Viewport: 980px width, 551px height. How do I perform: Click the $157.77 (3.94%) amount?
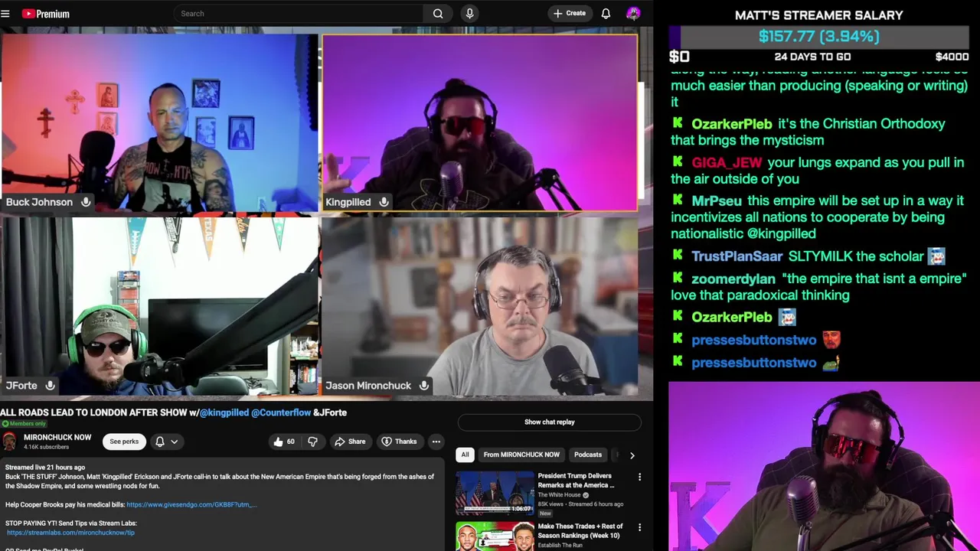(818, 36)
